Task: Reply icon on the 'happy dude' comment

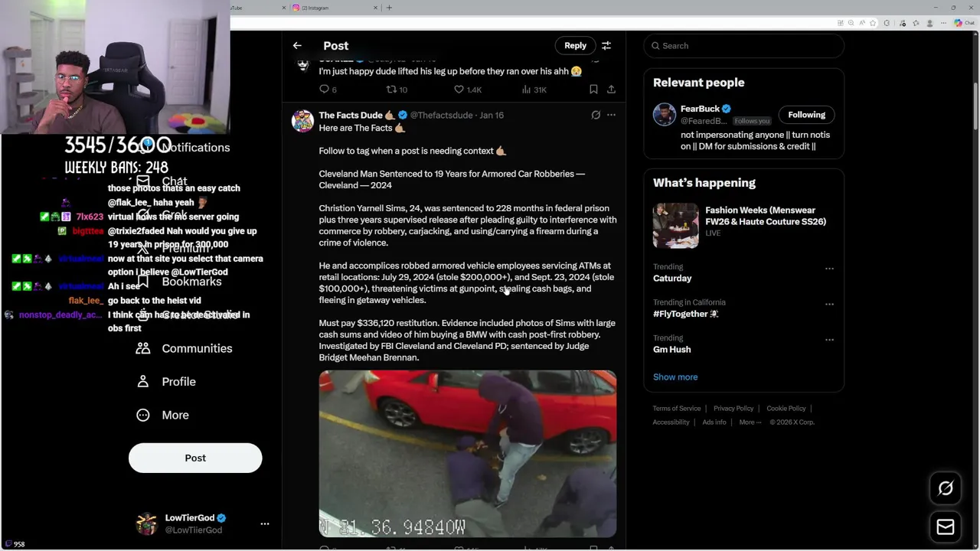Action: pyautogui.click(x=324, y=90)
